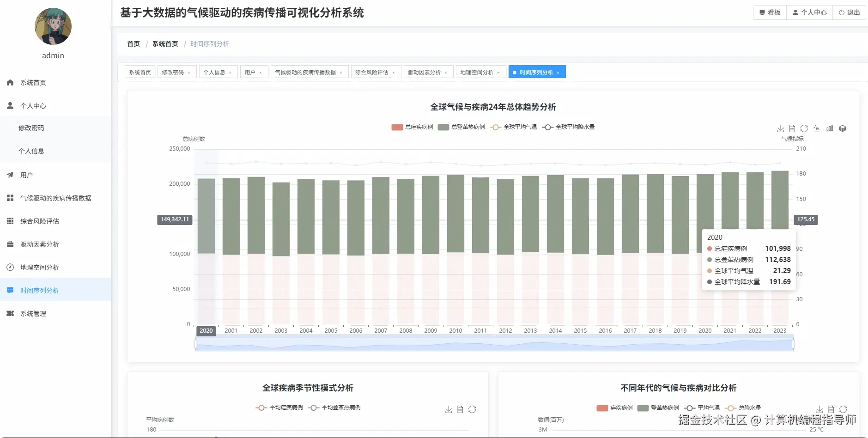Expand the 用户 sidebar section

tap(26, 175)
